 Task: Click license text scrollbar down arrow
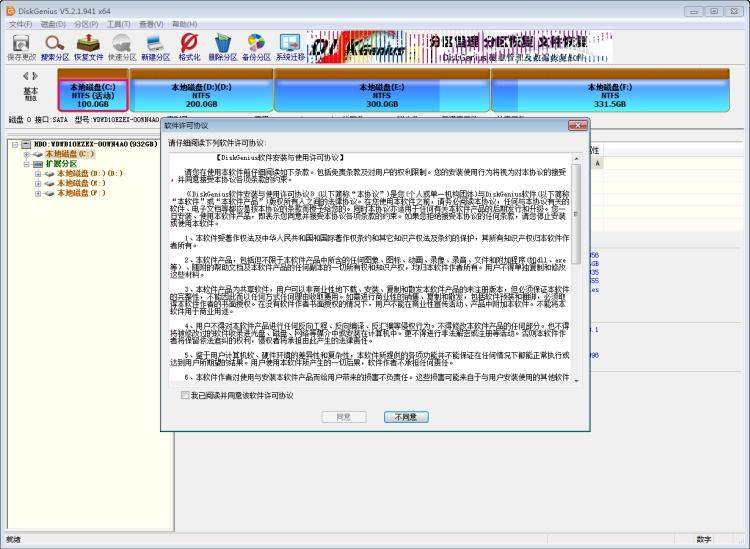576,381
